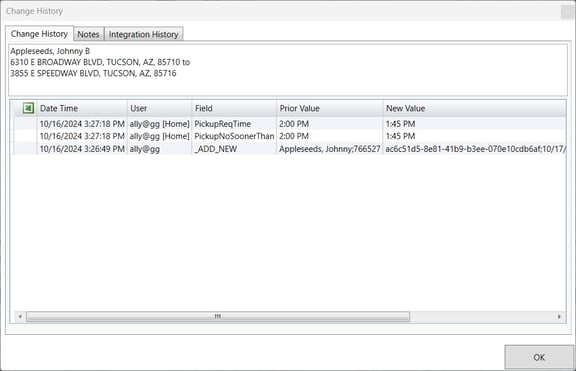Click the 3855 E SPEEDWAY BLVD address line
This screenshot has width=576, height=371.
[93, 73]
